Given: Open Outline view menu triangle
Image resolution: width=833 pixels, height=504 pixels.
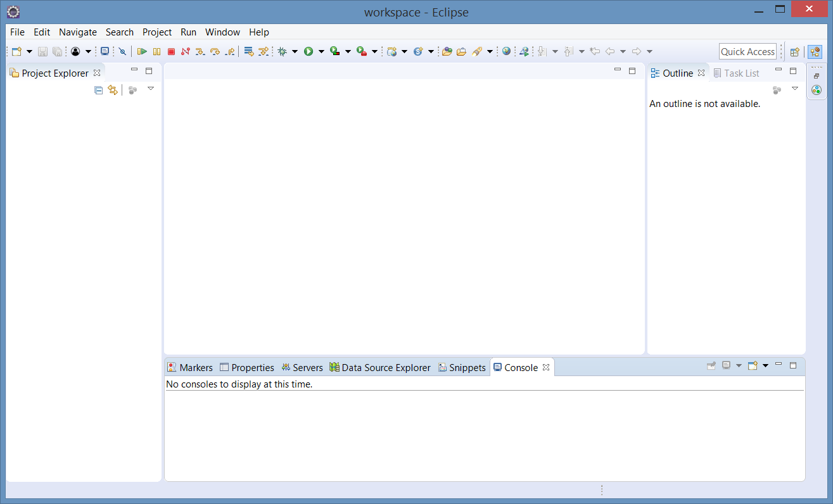Looking at the screenshot, I should [795, 89].
